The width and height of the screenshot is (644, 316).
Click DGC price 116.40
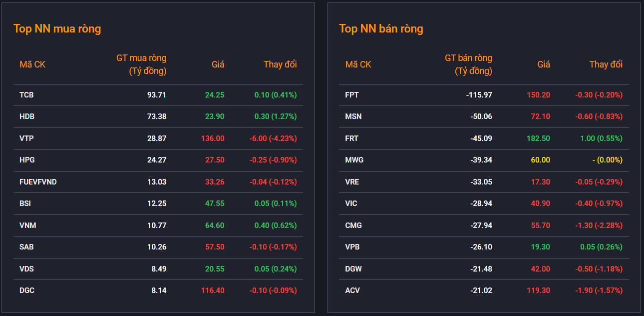pos(213,290)
